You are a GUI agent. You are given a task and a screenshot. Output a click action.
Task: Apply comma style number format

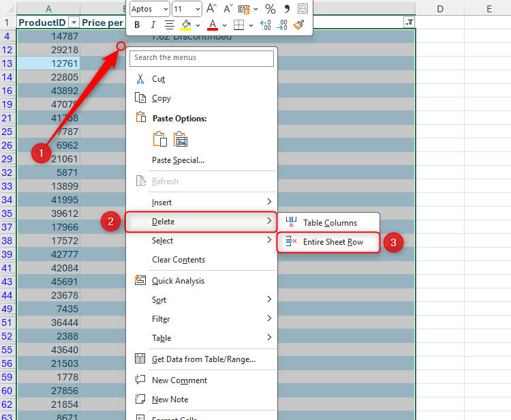click(287, 9)
